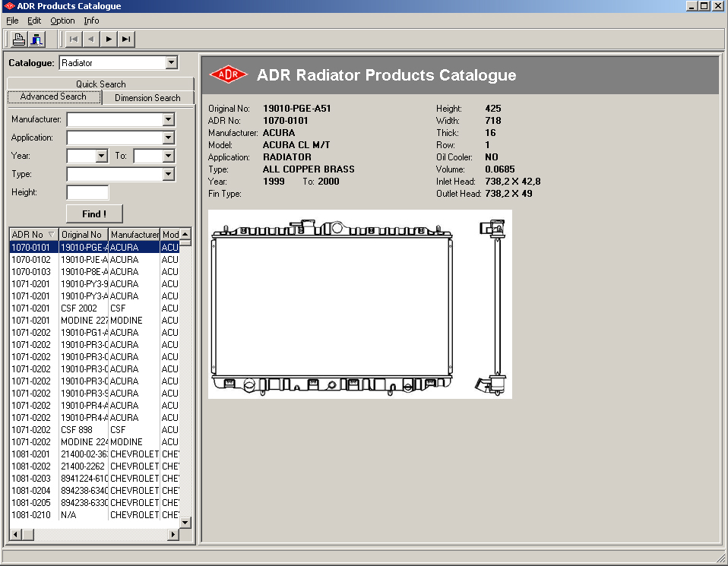Click the Manufacturer column header
The image size is (728, 566).
[135, 235]
